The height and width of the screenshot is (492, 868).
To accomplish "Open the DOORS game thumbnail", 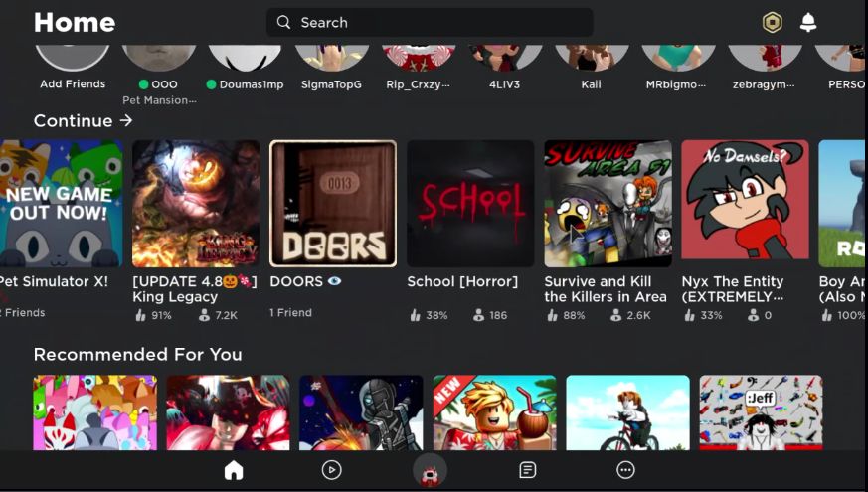I will tap(333, 204).
